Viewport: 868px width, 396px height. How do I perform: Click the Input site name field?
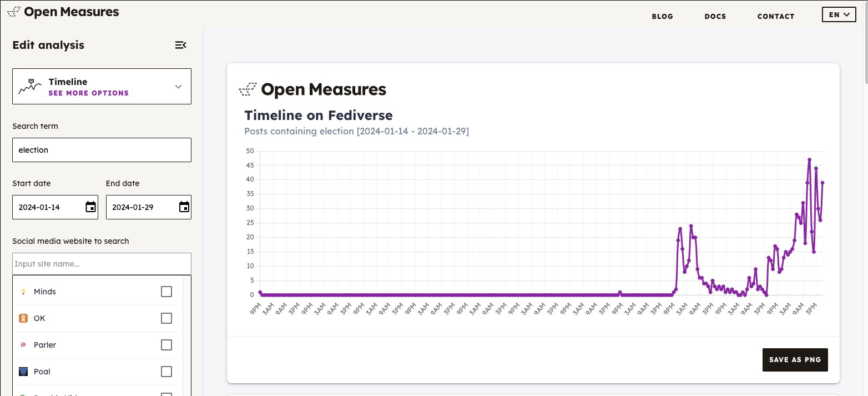click(102, 264)
